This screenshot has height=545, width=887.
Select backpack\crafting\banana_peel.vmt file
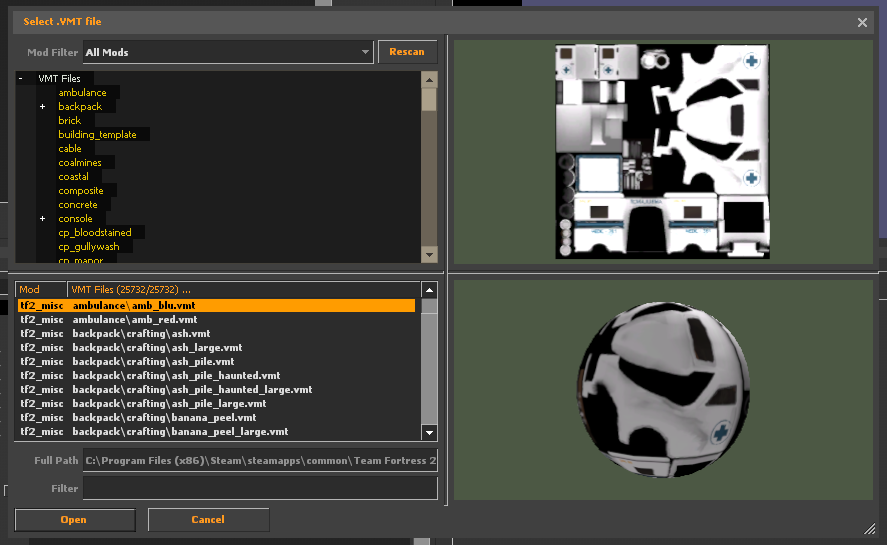[216, 418]
